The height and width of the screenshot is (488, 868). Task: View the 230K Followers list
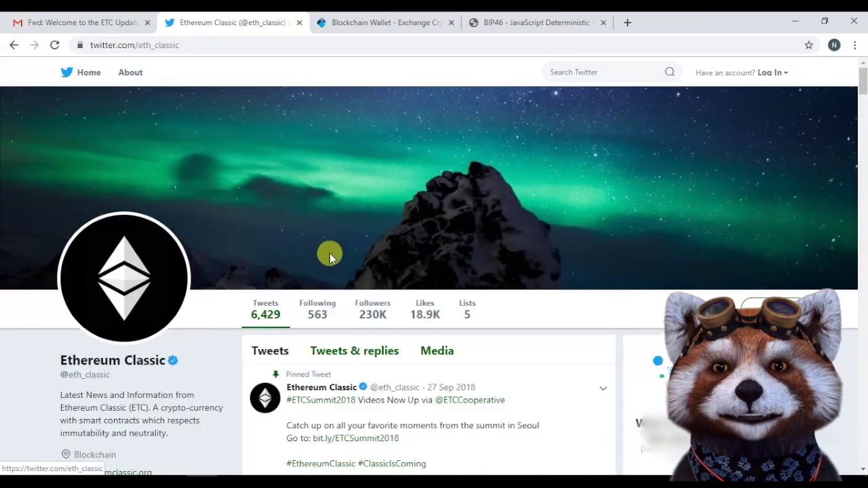point(372,309)
